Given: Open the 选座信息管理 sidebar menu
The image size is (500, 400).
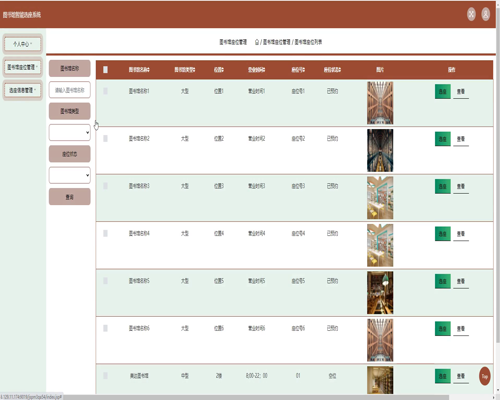Looking at the screenshot, I should [23, 90].
